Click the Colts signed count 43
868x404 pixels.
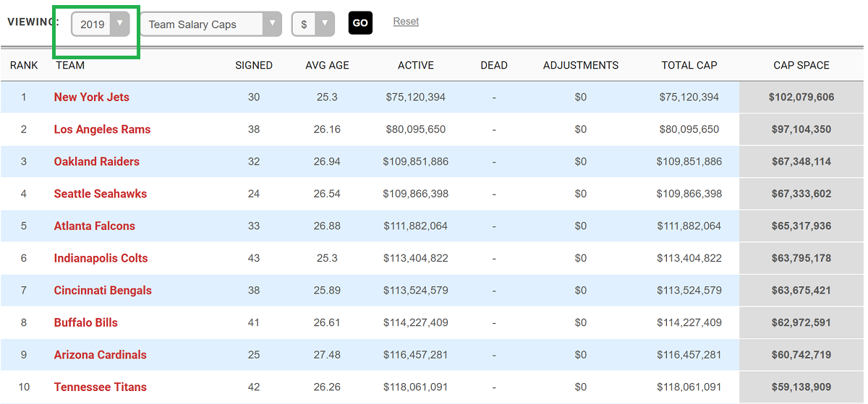pyautogui.click(x=254, y=258)
